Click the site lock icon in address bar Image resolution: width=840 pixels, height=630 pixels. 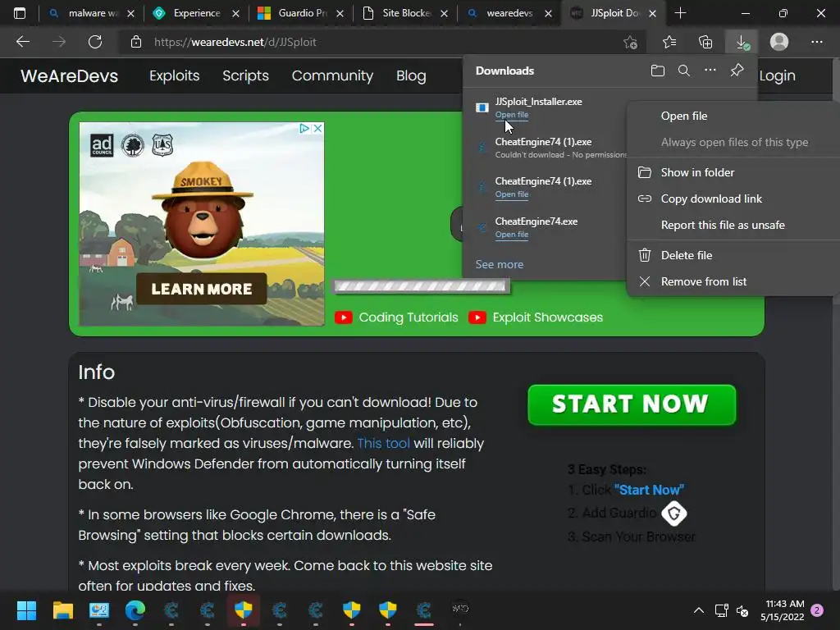coord(136,42)
